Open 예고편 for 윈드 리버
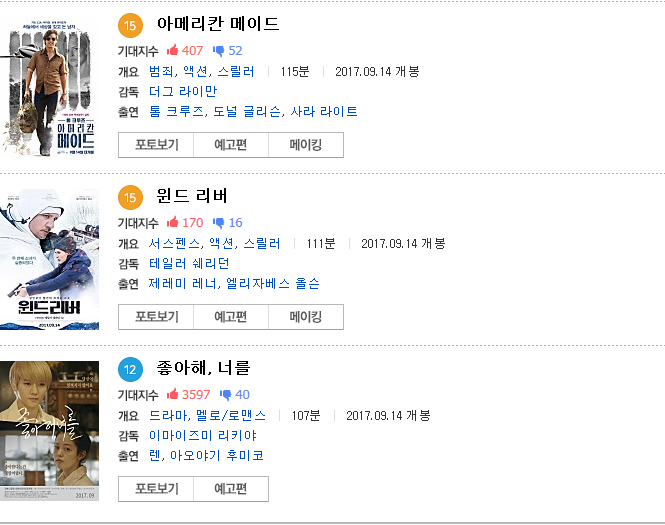The width and height of the screenshot is (665, 525). [x=231, y=317]
